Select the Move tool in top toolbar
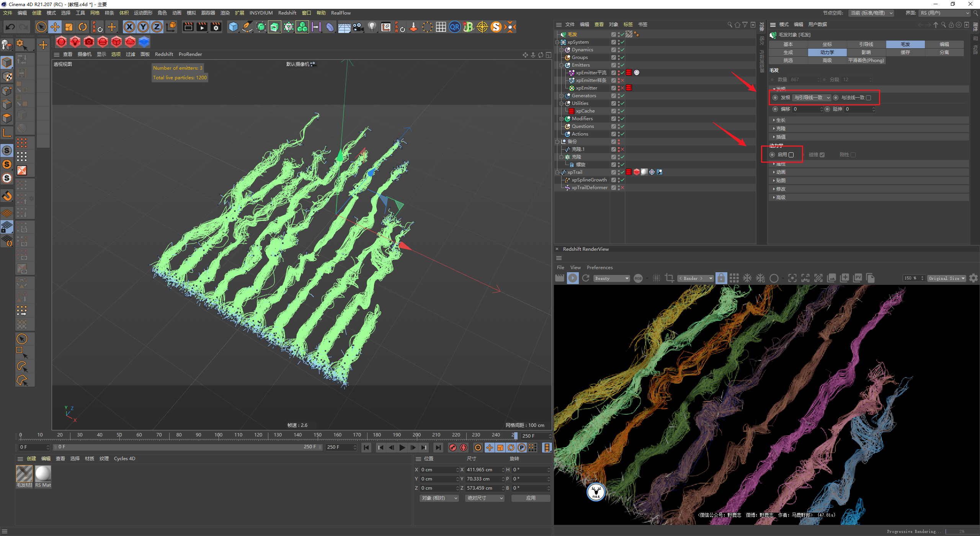 coord(55,27)
